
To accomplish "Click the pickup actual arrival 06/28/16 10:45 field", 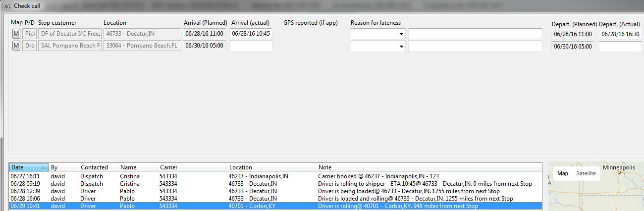I will click(x=251, y=34).
